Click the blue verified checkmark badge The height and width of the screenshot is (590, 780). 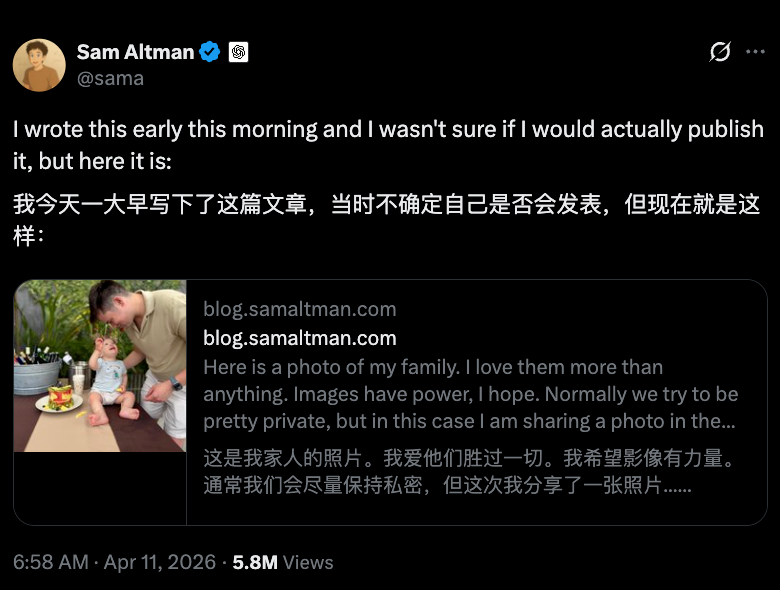[x=210, y=52]
